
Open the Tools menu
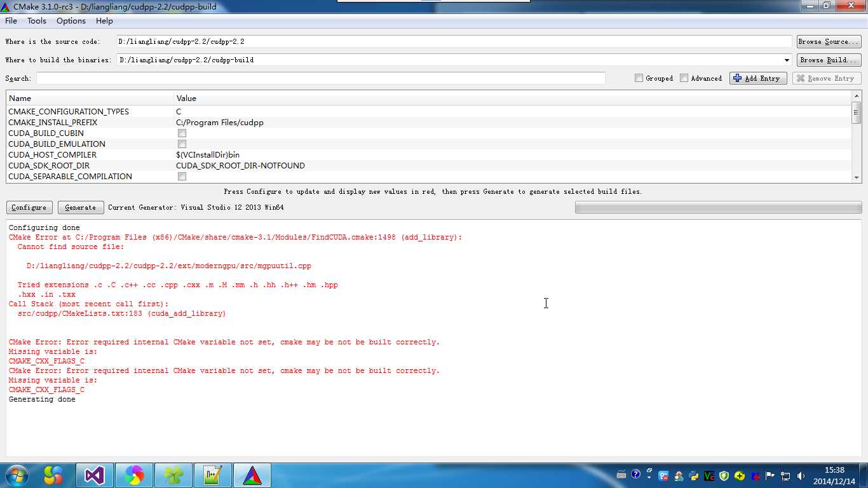pos(37,21)
